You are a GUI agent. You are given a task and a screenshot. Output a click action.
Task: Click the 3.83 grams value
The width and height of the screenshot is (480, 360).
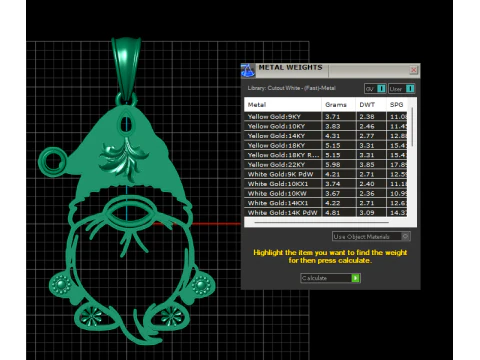[333, 126]
